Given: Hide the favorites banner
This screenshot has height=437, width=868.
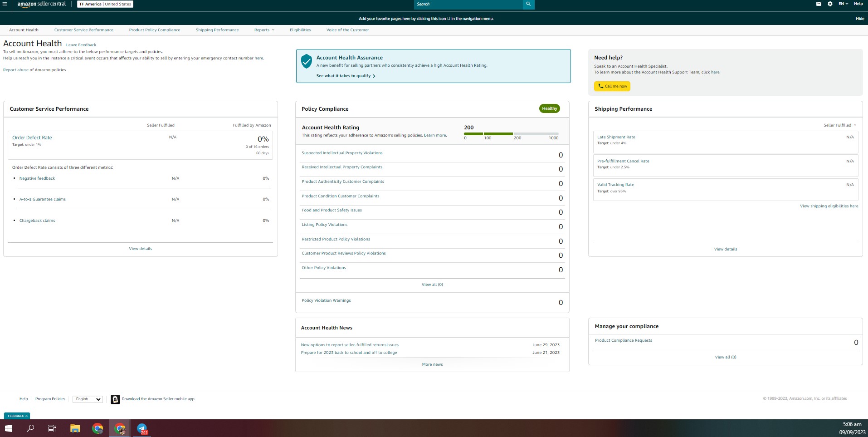Looking at the screenshot, I should (x=860, y=19).
